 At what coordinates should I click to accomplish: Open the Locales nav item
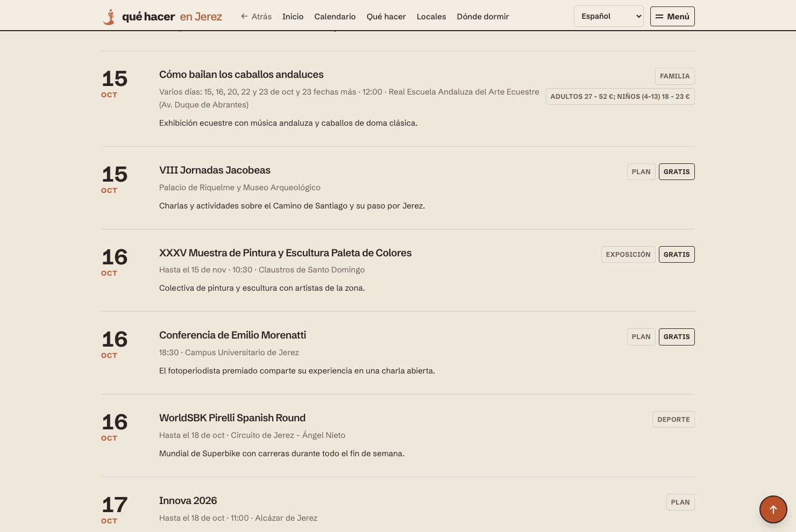pyautogui.click(x=431, y=17)
